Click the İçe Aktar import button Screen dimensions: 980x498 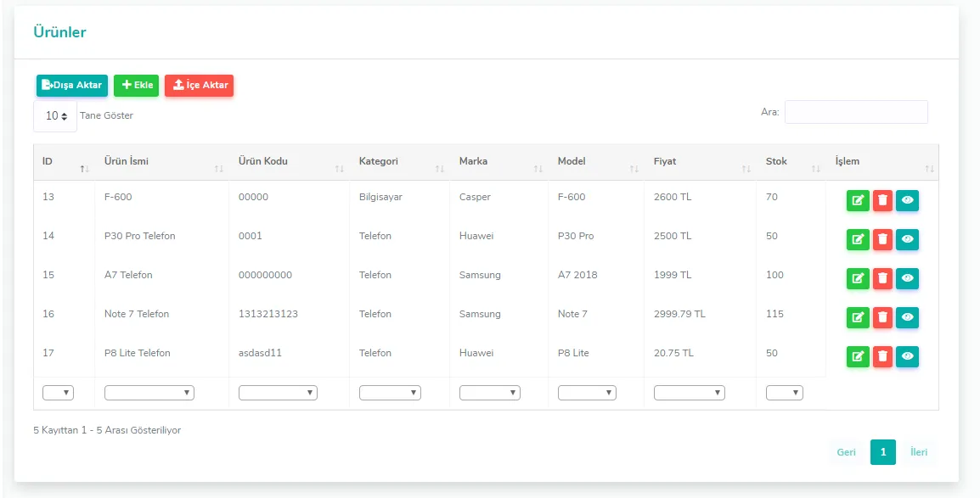pos(200,86)
